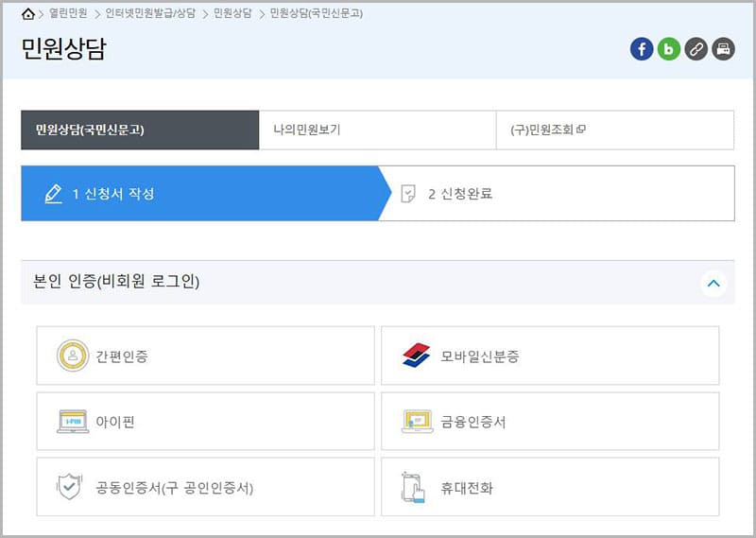Image resolution: width=756 pixels, height=538 pixels.
Task: Select the 민원상담(국민신문고) tab
Action: [x=140, y=130]
